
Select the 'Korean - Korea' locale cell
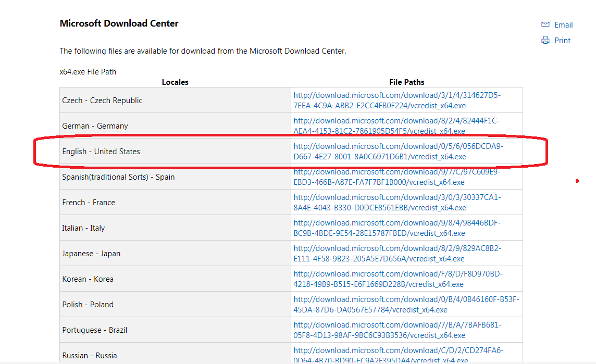(175, 279)
